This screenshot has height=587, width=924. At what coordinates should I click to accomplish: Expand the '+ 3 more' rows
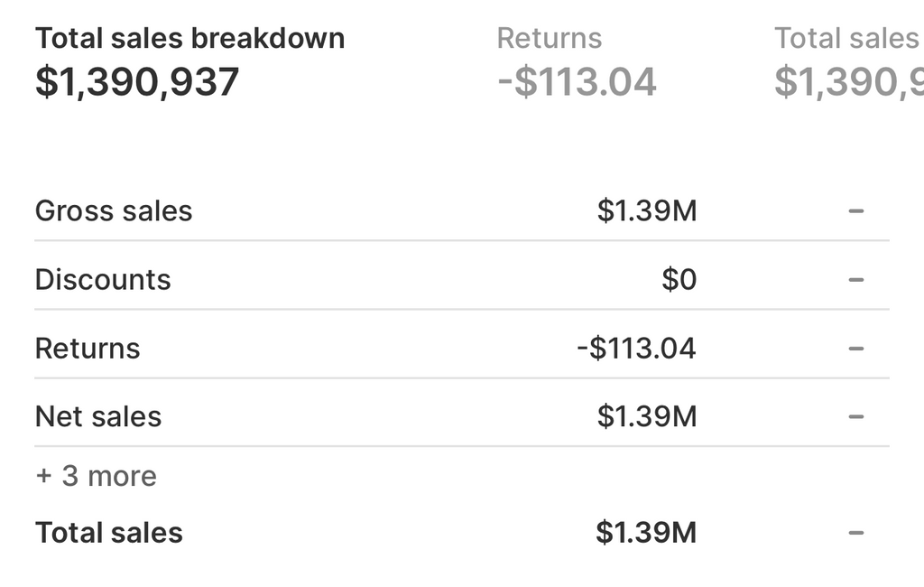pyautogui.click(x=96, y=476)
